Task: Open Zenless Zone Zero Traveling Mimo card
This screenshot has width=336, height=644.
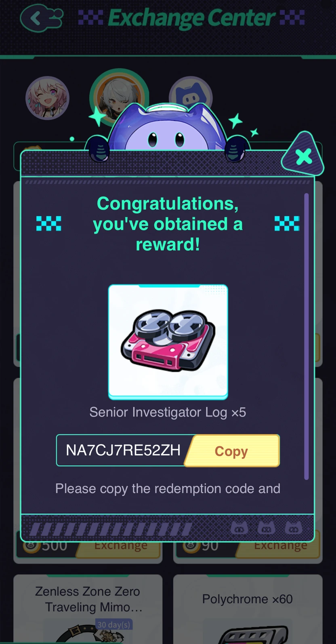Action: pos(88,609)
